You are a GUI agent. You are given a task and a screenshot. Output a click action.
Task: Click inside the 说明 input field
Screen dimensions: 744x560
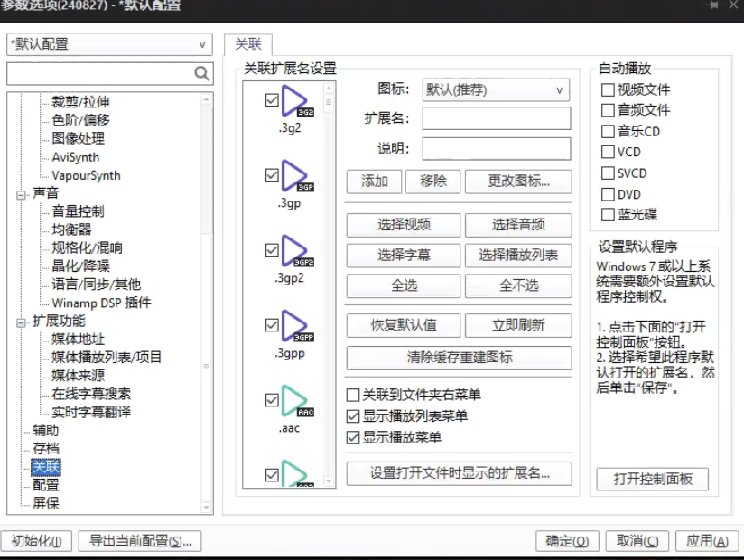point(497,149)
